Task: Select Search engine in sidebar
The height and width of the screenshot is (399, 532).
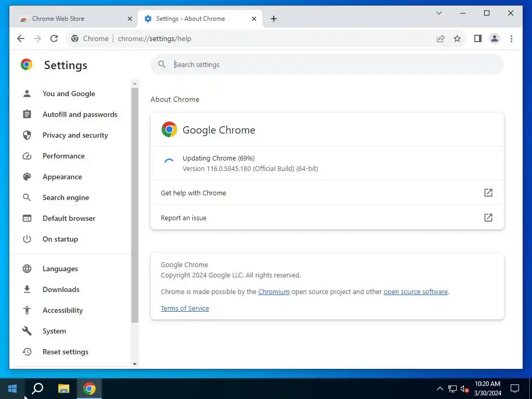Action: click(65, 197)
